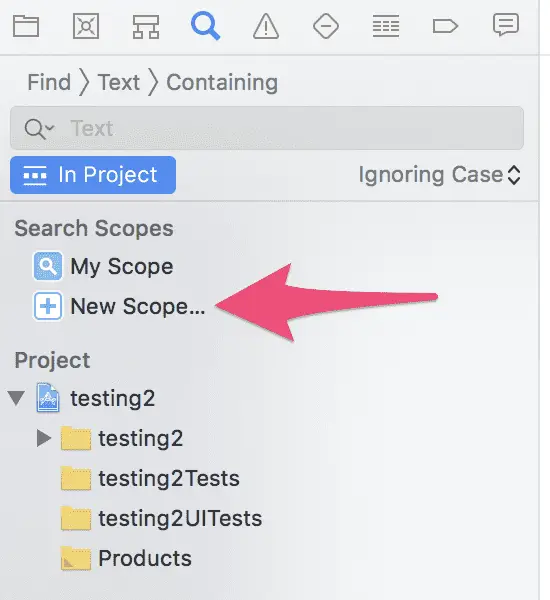Open the Symbol navigator hierarchy icon
Image resolution: width=550 pixels, height=600 pixels.
point(146,26)
